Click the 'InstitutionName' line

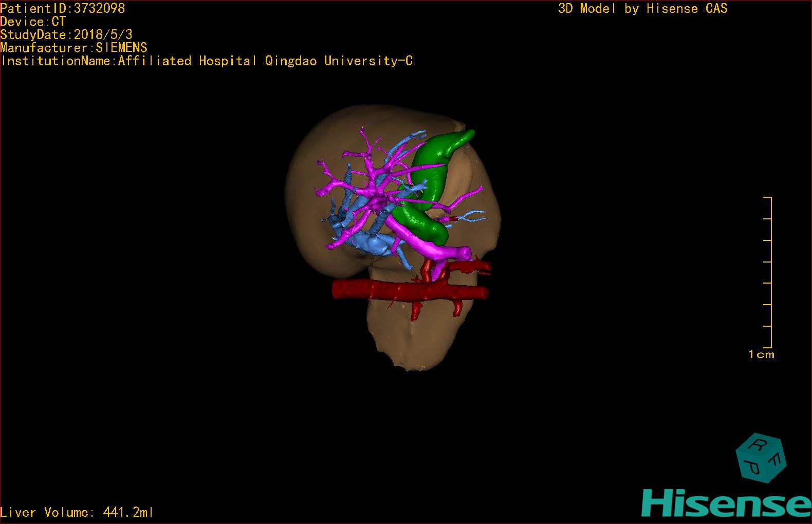click(x=207, y=61)
